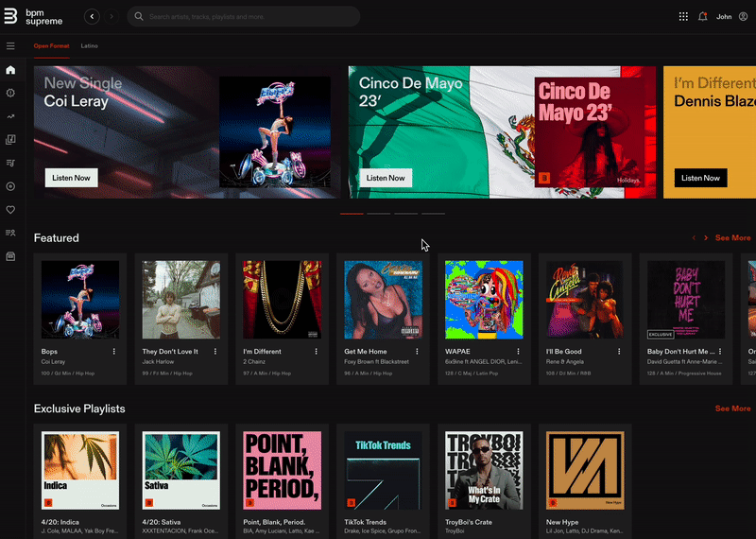Viewport: 756px width, 539px height.
Task: Click the John username text
Action: coord(724,16)
